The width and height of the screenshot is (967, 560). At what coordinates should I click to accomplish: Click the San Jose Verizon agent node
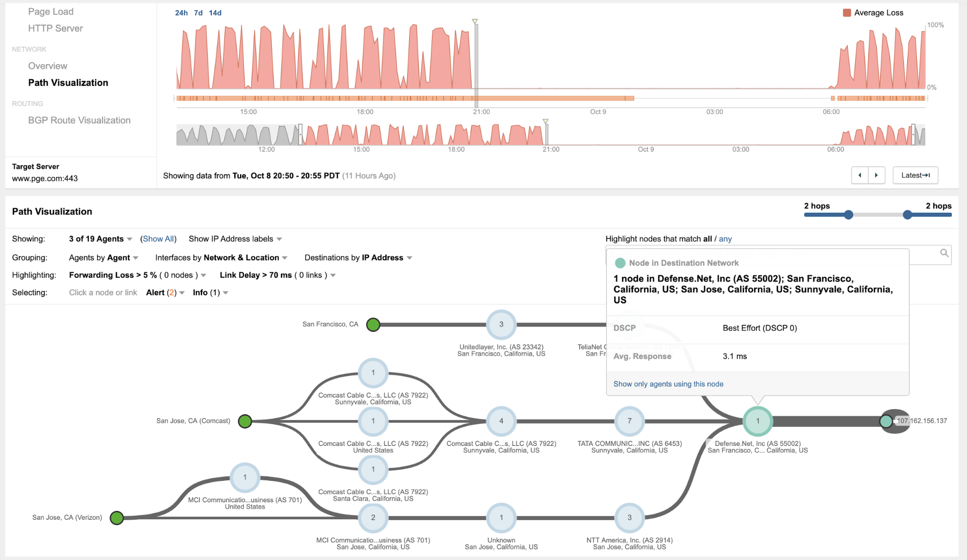tap(117, 518)
